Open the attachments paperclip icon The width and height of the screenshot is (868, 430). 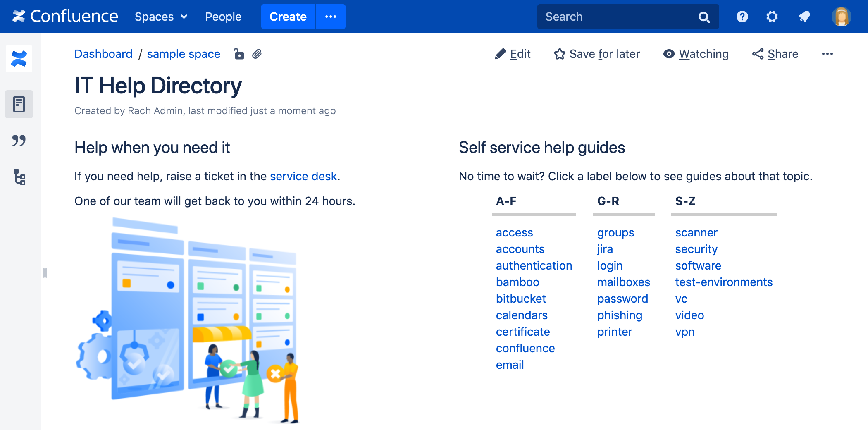257,54
